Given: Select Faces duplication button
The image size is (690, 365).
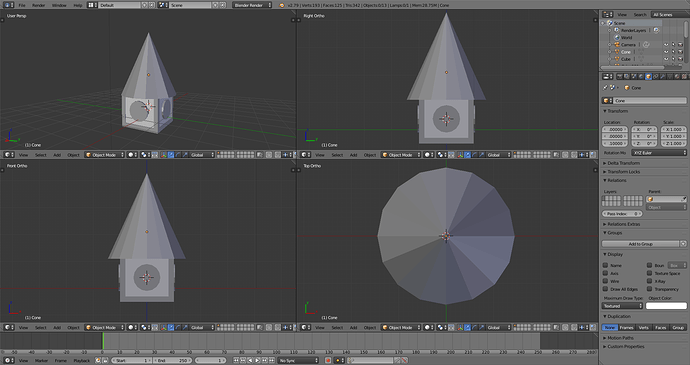Looking at the screenshot, I should coord(661,327).
